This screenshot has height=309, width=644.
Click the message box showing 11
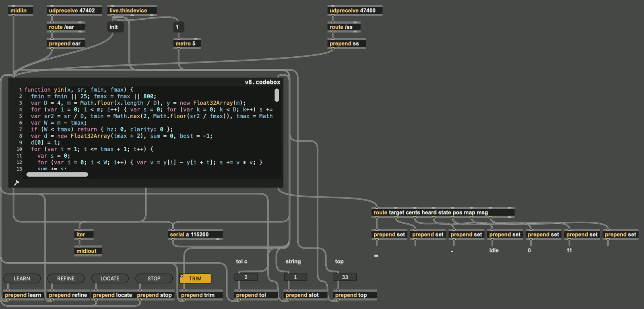click(x=569, y=250)
